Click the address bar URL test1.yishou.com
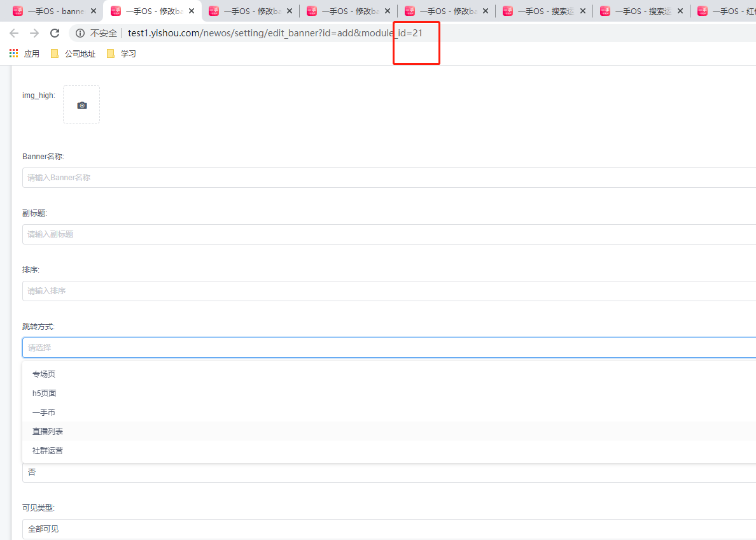The height and width of the screenshot is (540, 756). point(275,33)
